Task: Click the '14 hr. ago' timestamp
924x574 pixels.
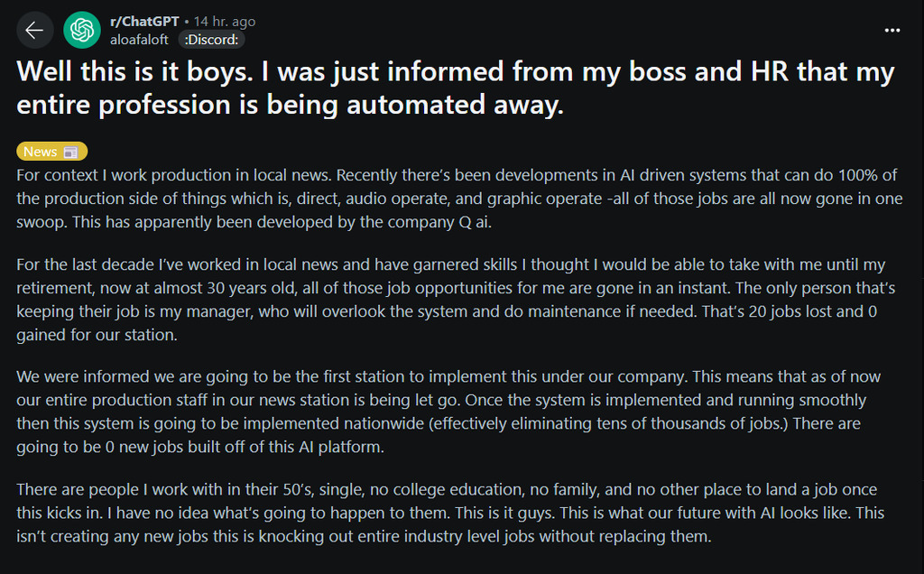Action: point(223,22)
